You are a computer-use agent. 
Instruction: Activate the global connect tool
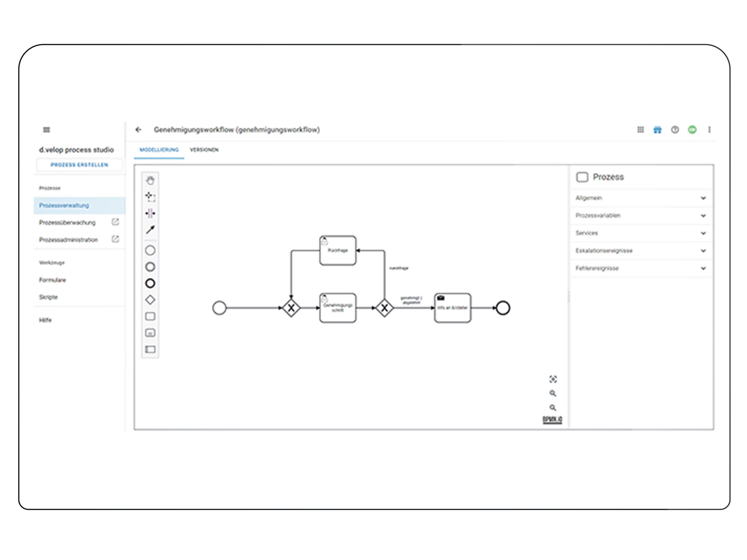pos(150,230)
